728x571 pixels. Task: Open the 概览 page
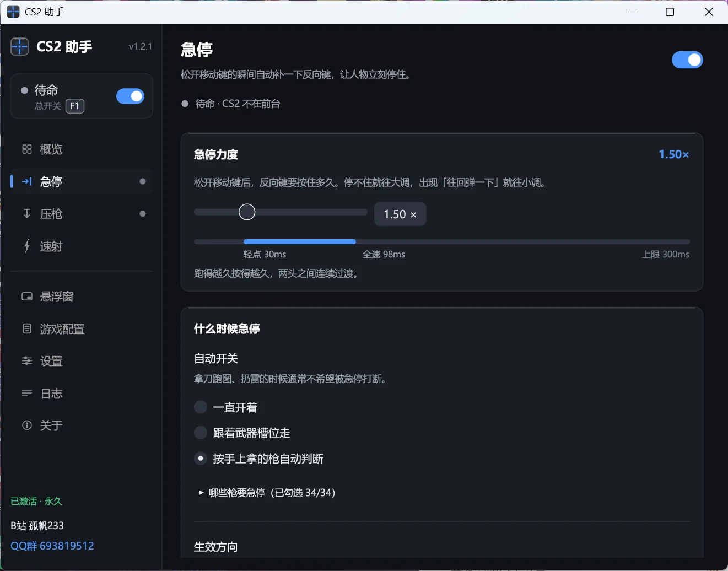pos(82,149)
